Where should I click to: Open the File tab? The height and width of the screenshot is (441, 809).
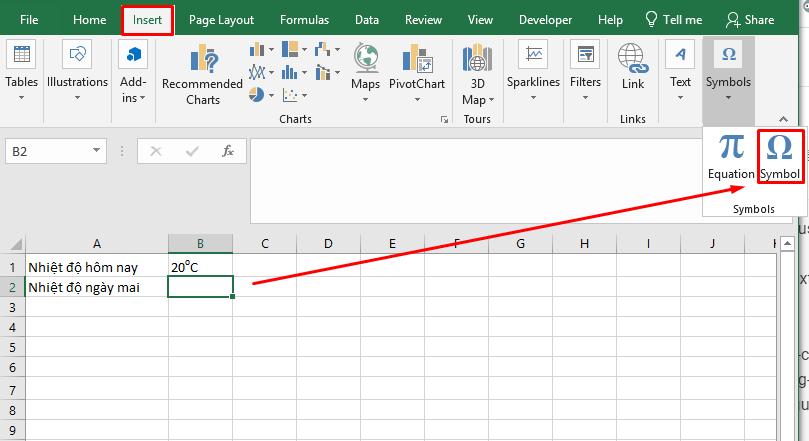tap(29, 20)
